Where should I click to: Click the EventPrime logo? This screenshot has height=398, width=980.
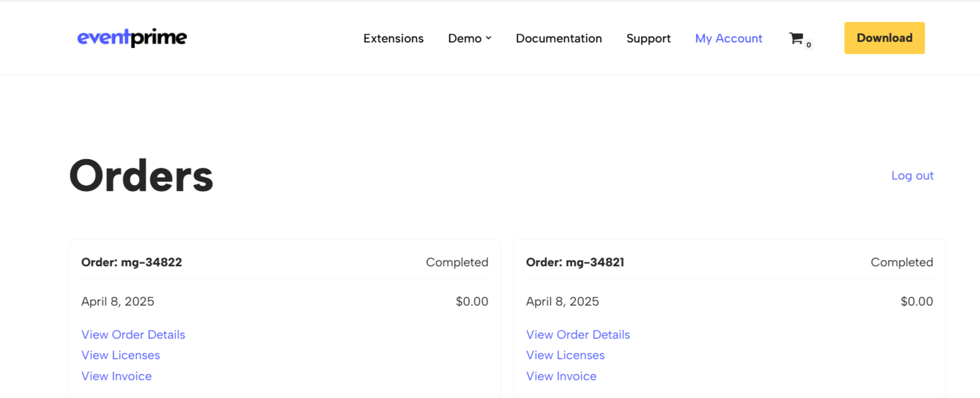pyautogui.click(x=132, y=38)
